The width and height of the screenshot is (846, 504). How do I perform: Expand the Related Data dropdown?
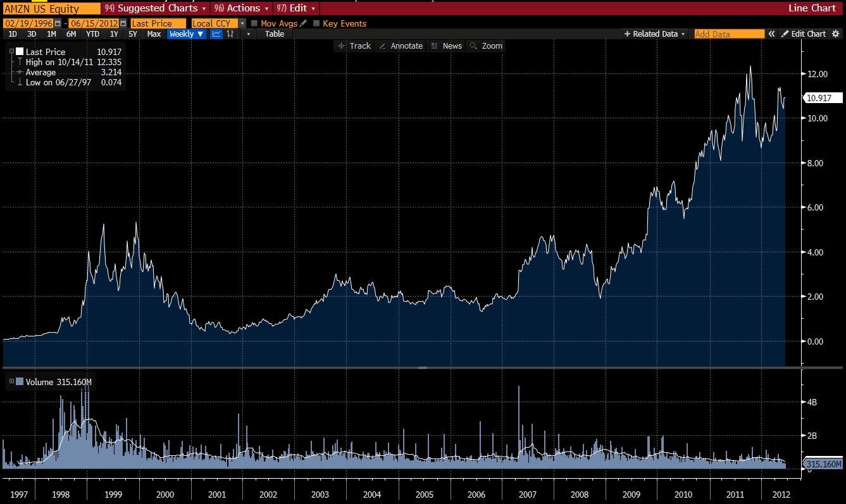(x=655, y=34)
